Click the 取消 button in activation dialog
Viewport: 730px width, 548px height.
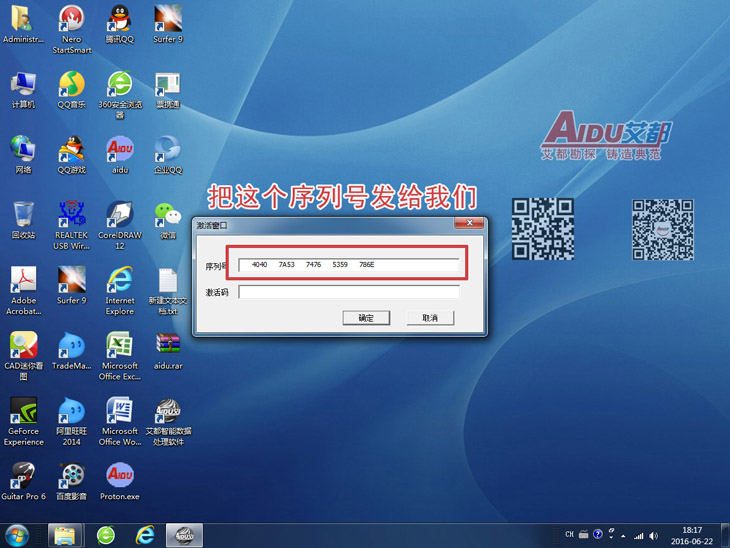pos(430,318)
